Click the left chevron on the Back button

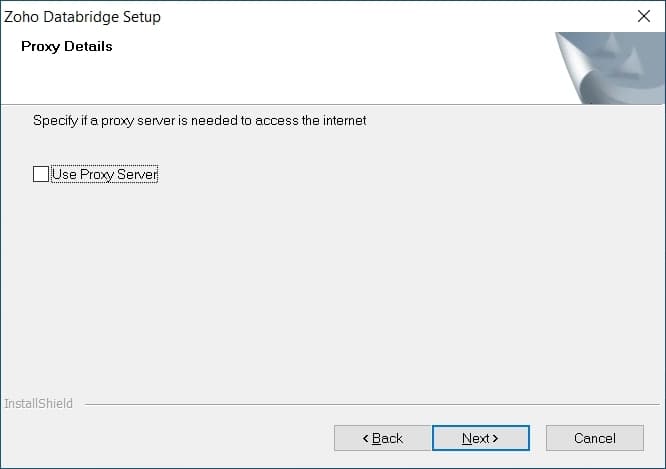[x=365, y=438]
